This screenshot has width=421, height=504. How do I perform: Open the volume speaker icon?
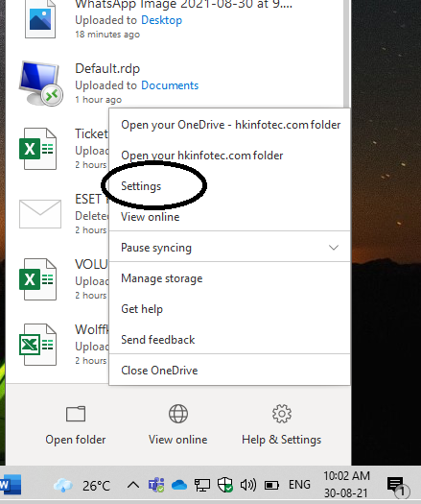(x=248, y=485)
